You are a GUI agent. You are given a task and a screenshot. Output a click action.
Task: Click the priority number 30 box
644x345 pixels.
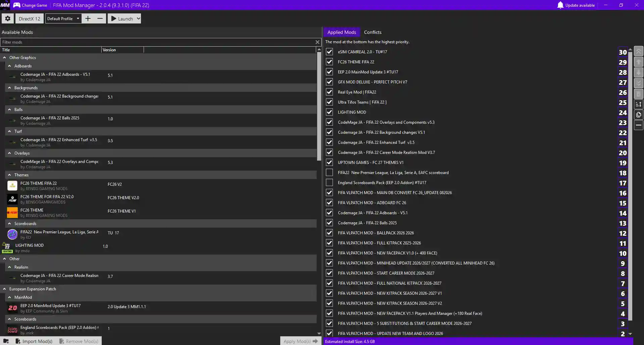tap(623, 52)
